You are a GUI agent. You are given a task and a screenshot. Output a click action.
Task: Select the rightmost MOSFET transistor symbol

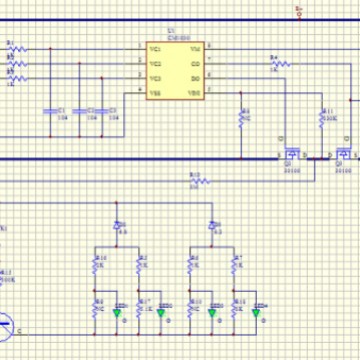343,154
